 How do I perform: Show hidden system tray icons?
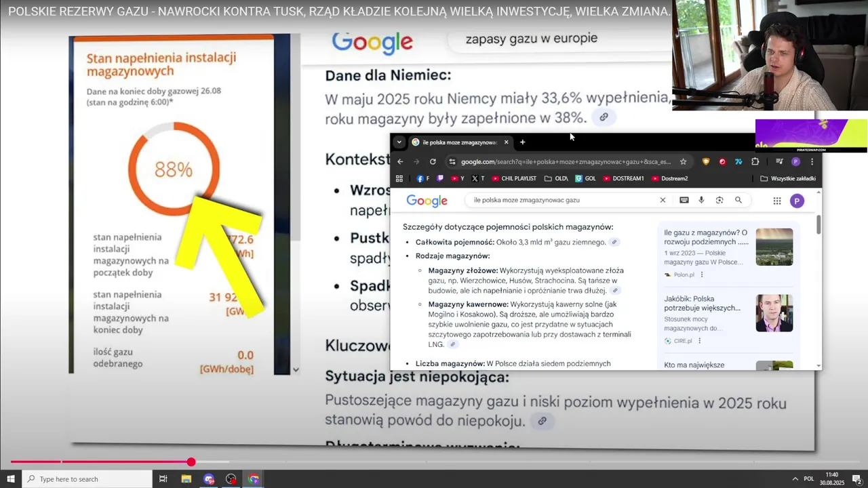pos(795,479)
